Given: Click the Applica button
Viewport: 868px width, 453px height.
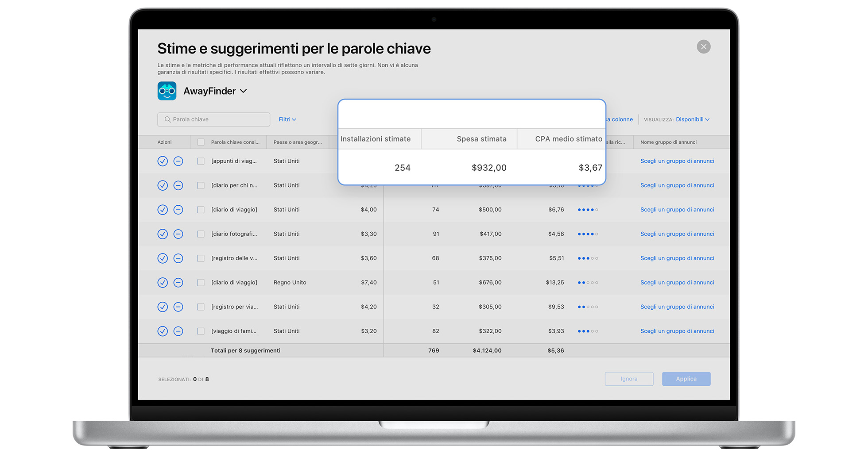Looking at the screenshot, I should [686, 379].
